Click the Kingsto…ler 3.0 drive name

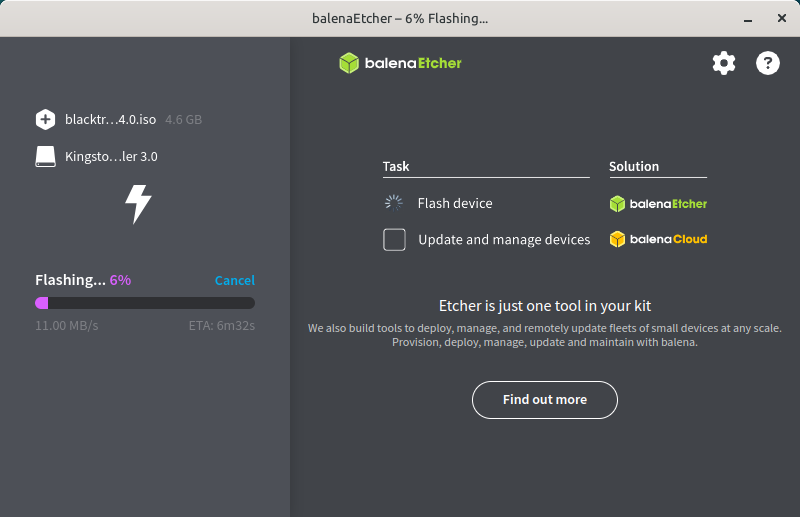[x=110, y=157]
